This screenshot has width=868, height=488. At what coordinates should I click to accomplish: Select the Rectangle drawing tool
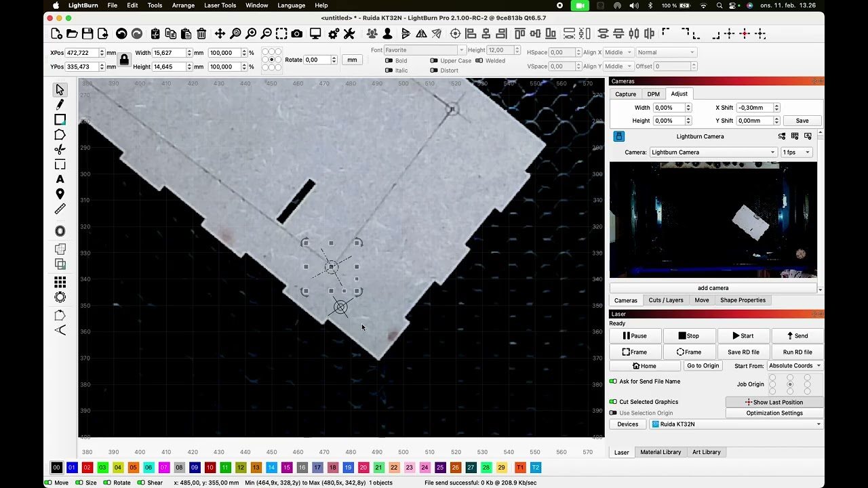60,120
